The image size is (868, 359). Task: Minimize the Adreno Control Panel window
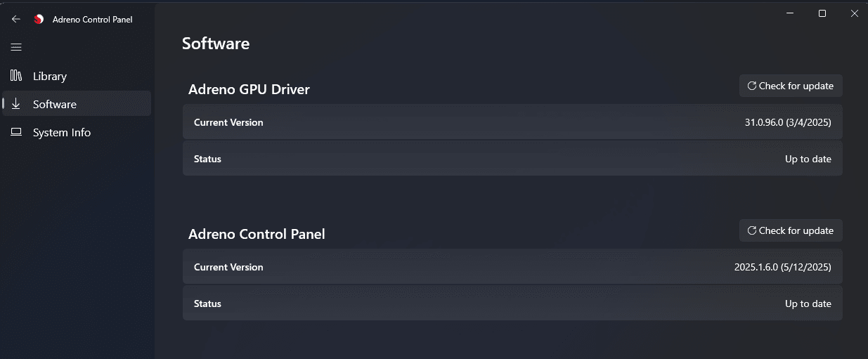pos(789,13)
